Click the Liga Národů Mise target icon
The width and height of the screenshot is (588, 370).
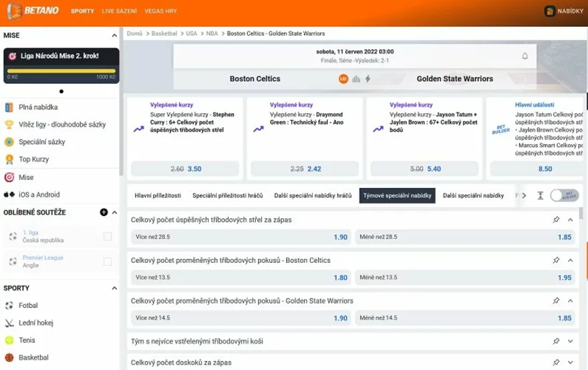point(13,56)
